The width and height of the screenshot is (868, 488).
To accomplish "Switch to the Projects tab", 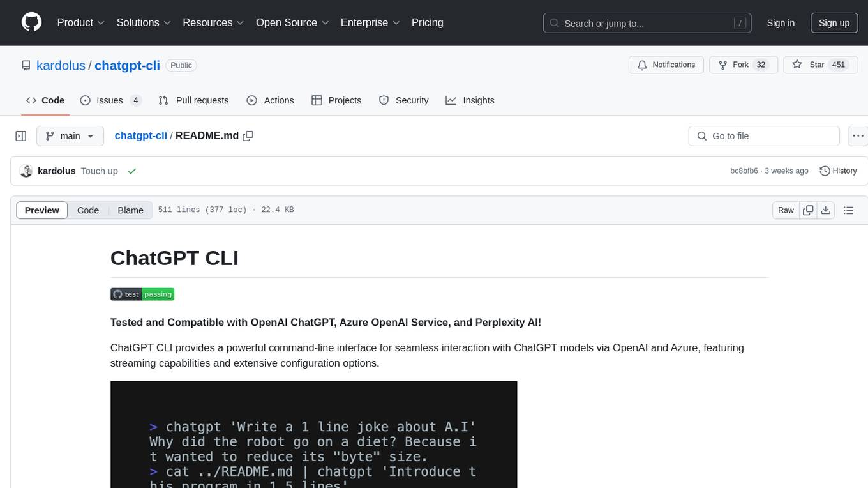I will coord(336,100).
